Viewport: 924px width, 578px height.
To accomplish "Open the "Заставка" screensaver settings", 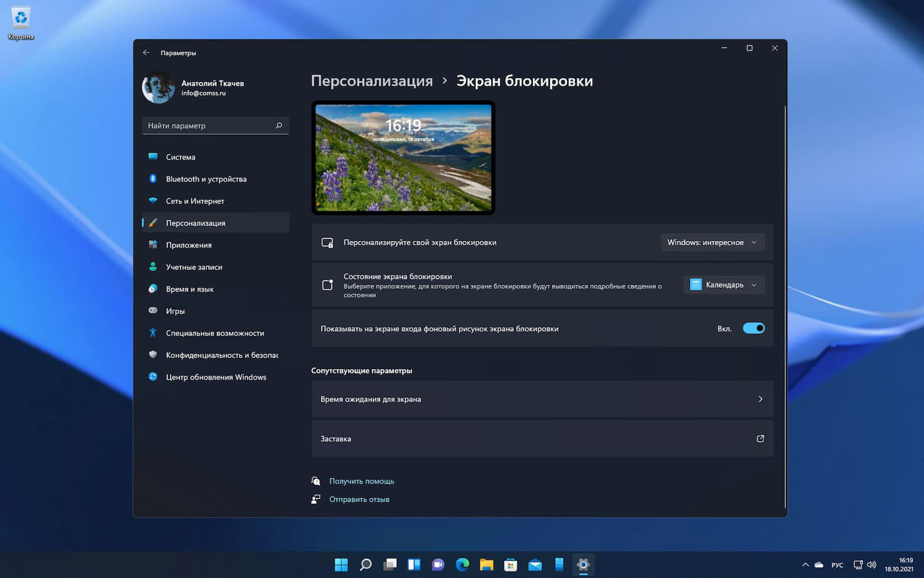I will tap(542, 439).
